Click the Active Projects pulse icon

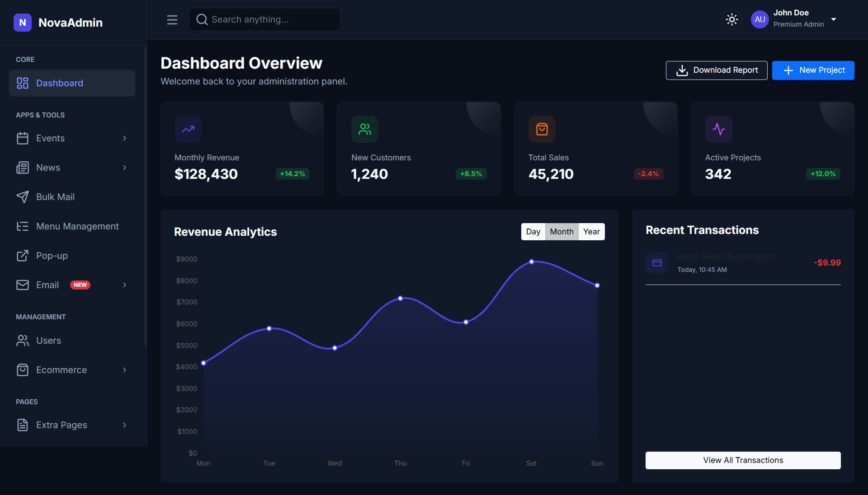coord(718,129)
